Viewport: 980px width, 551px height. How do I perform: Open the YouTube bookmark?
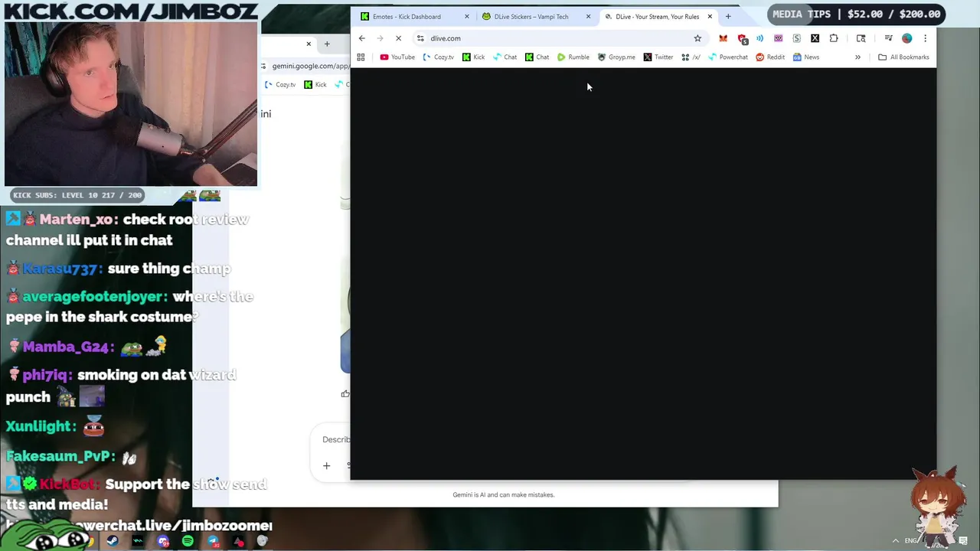[x=397, y=57]
